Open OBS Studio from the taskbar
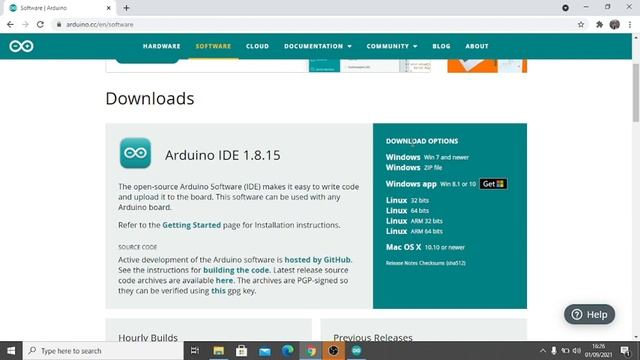 pos(333,351)
